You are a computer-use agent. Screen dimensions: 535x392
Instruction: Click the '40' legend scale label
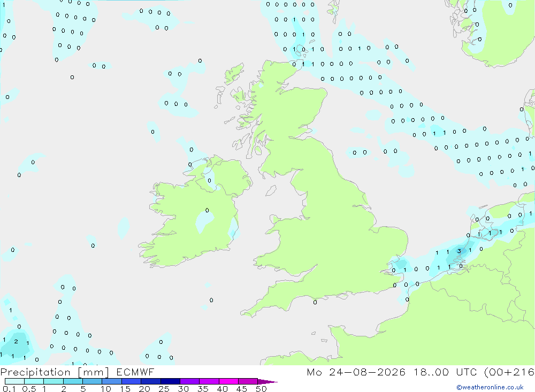click(x=222, y=389)
